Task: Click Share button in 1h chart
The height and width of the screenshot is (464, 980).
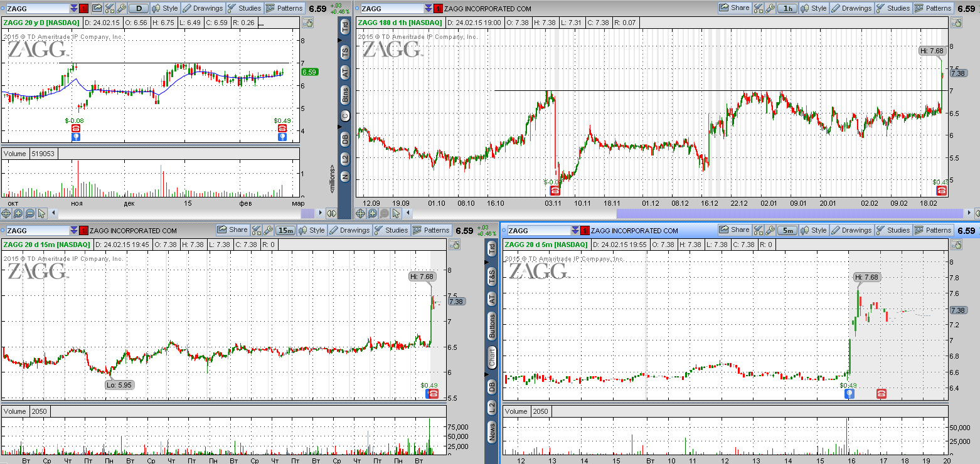Action: 734,8
